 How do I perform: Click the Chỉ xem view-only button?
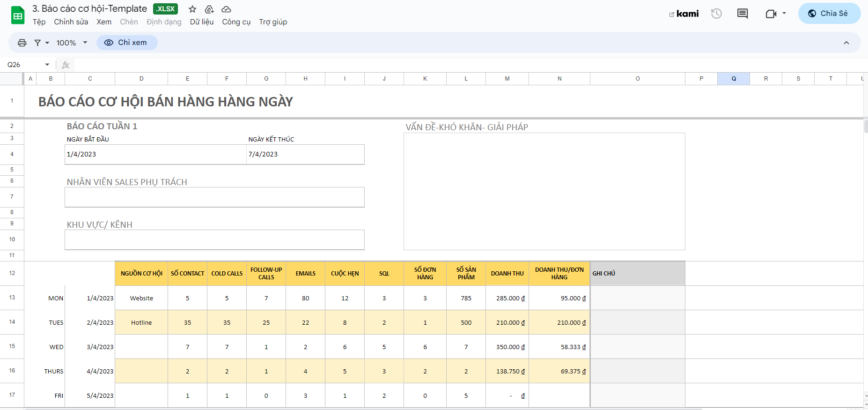point(127,43)
